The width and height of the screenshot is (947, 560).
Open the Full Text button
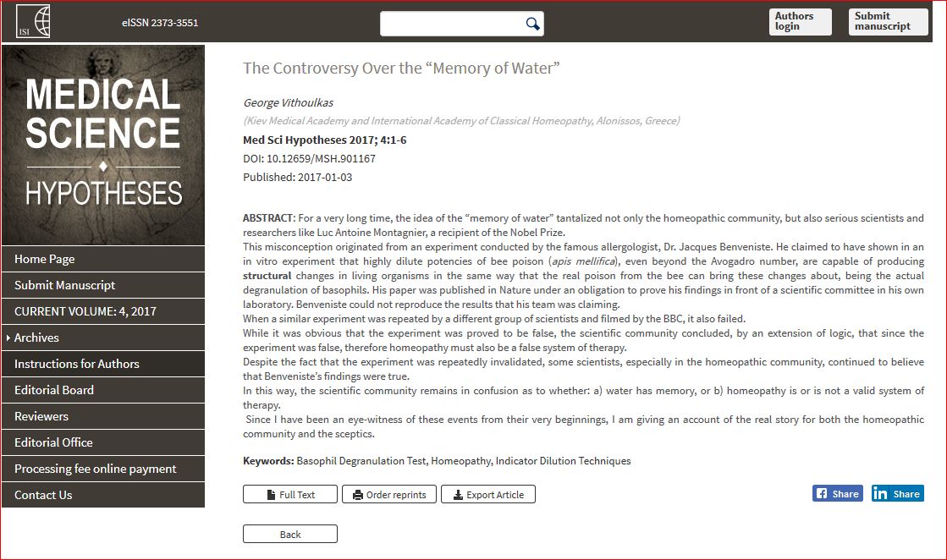tap(290, 494)
